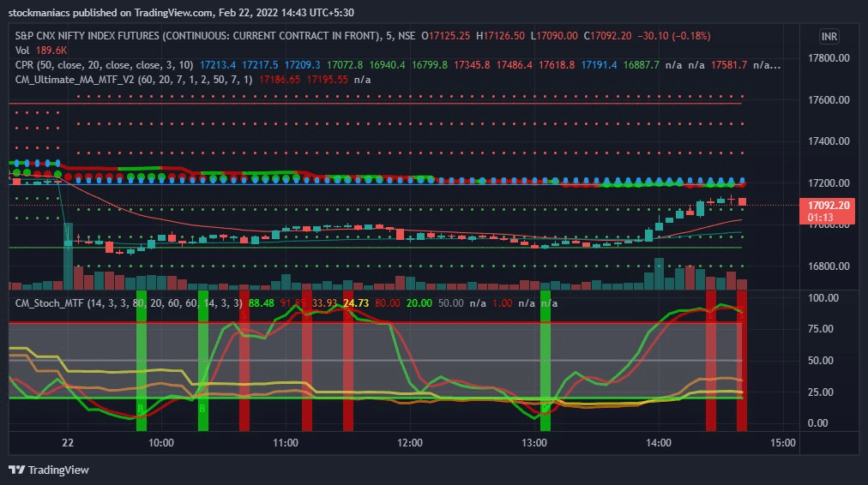Click the 75.00 stochastic axis label
Screen dimensions: 868x485
click(820, 329)
